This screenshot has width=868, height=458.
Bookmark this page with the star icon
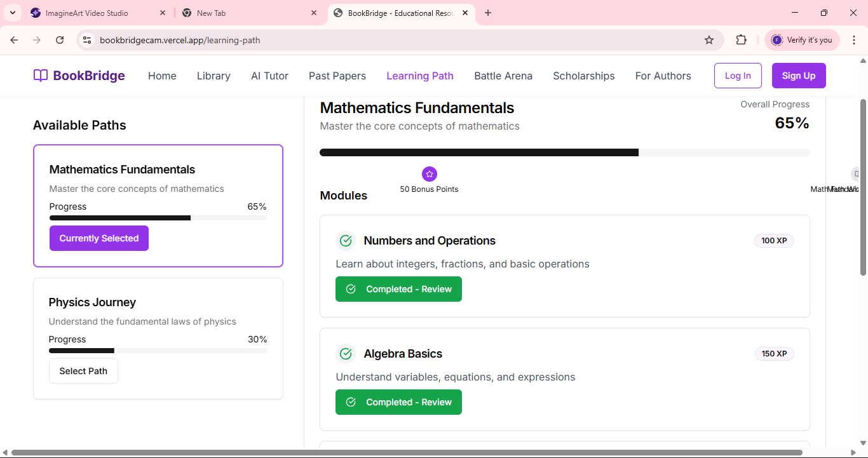click(709, 40)
